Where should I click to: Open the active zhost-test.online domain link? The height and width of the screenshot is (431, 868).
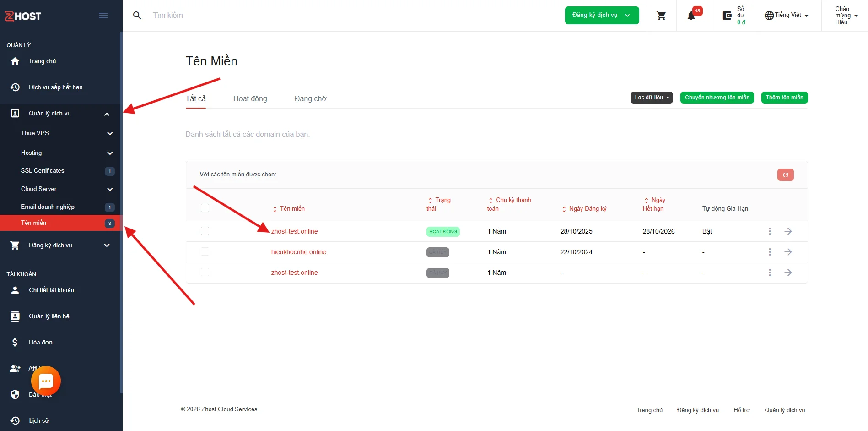tap(295, 231)
